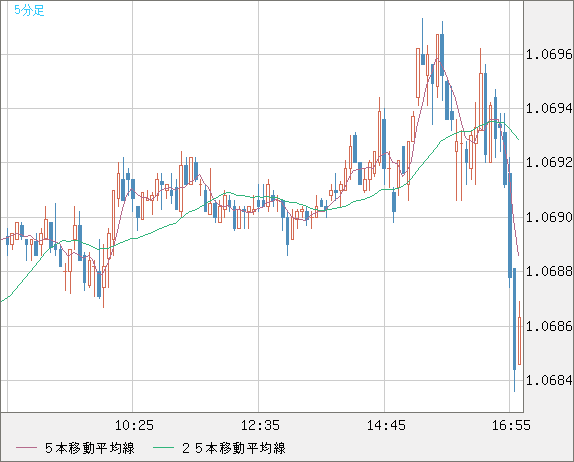This screenshot has width=574, height=462.
Task: Click the 12:35 time axis label
Action: (260, 425)
